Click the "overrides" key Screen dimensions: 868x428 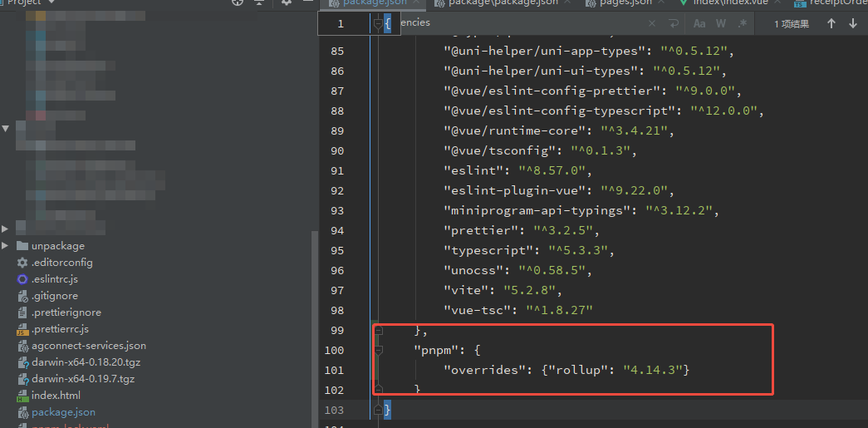(x=484, y=371)
